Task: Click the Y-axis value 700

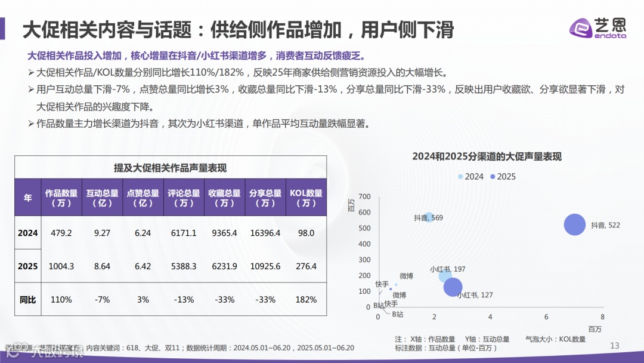Action: (364, 196)
